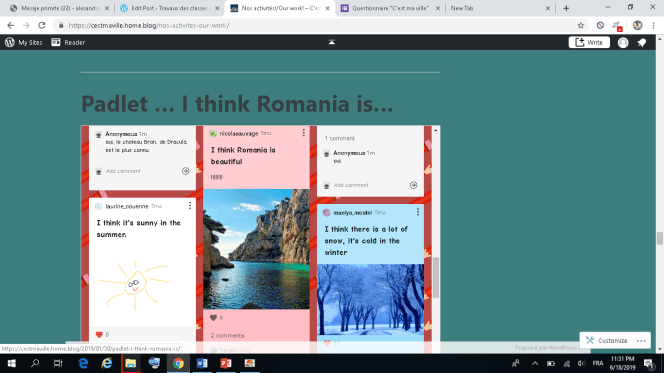664x373 pixels.
Task: Click Add comment field under Dracula comment
Action: pyautogui.click(x=123, y=171)
